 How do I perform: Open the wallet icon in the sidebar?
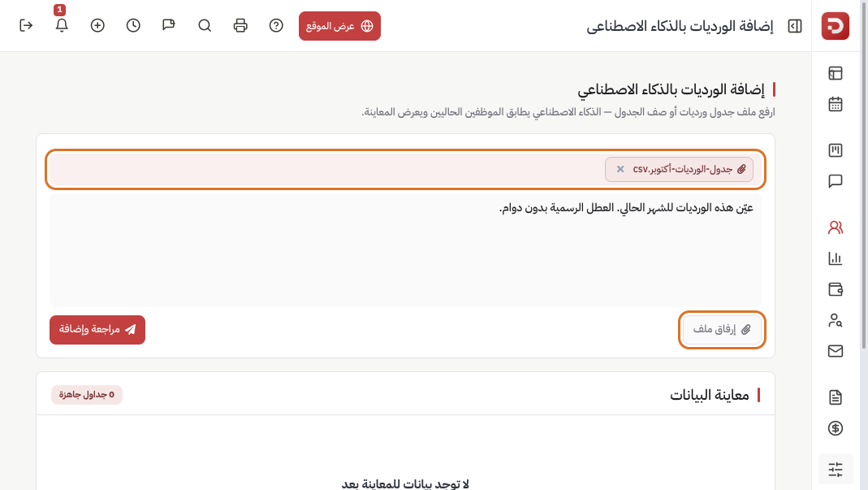pos(836,289)
